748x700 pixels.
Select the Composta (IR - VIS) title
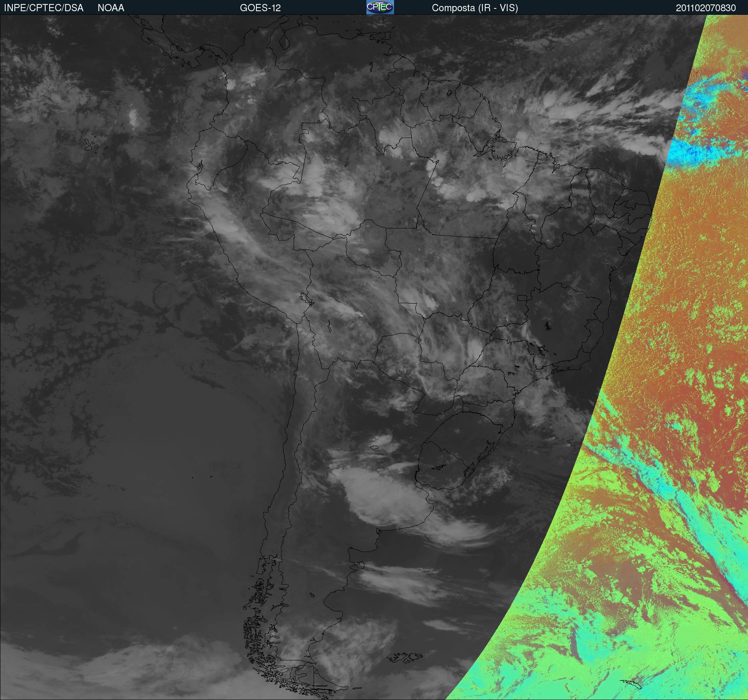[475, 8]
